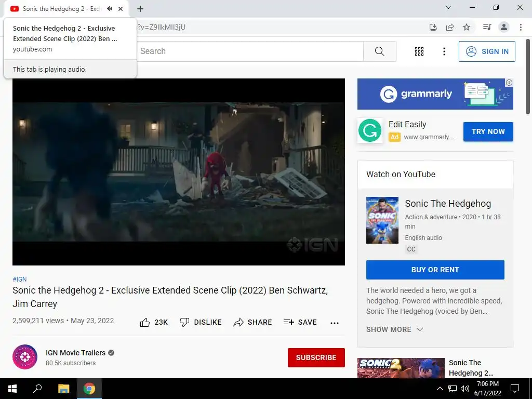Click the TRY NOW button
This screenshot has width=532, height=399.
[x=488, y=131]
